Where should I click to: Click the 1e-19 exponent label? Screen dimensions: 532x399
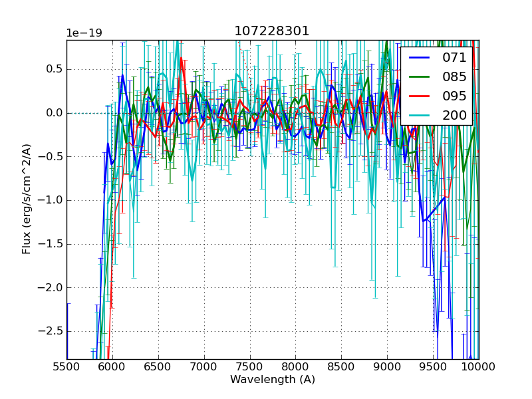click(x=84, y=33)
